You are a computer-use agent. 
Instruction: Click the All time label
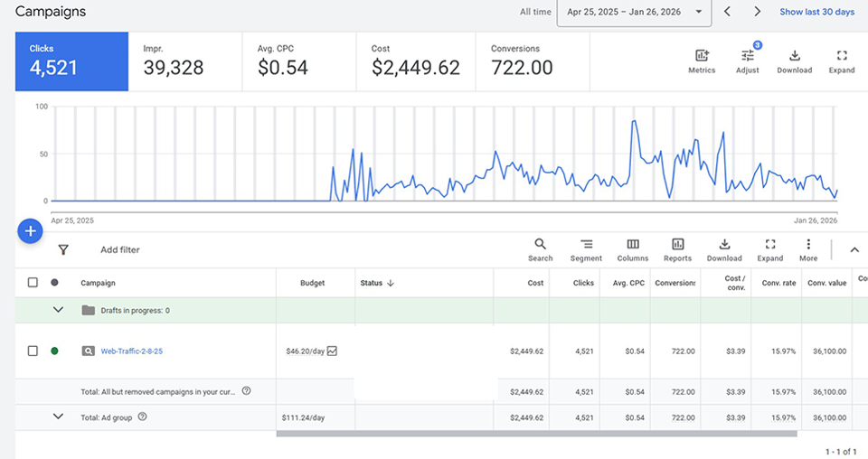535,12
